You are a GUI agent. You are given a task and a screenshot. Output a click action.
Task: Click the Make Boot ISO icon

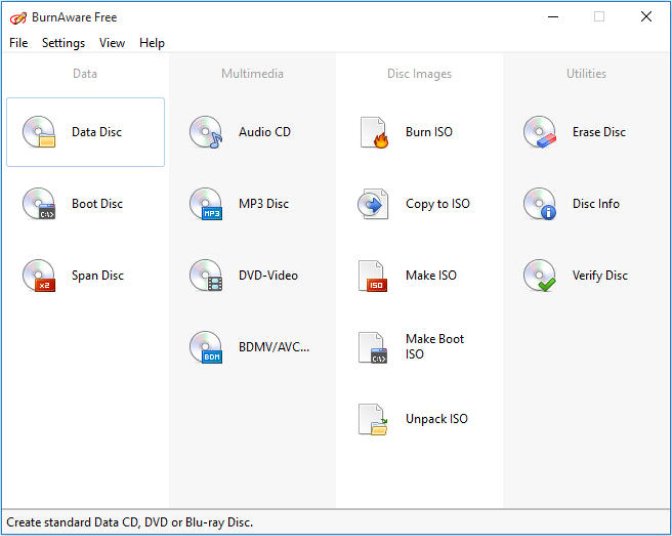coord(373,347)
